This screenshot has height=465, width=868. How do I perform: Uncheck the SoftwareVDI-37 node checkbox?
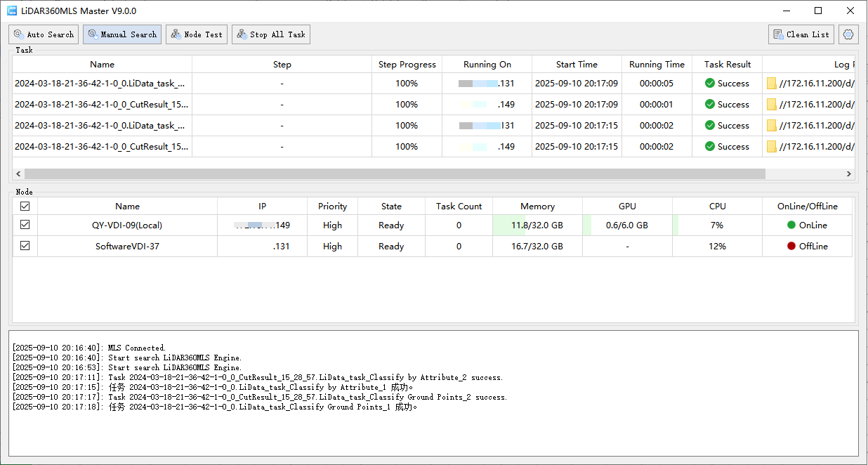(x=25, y=247)
